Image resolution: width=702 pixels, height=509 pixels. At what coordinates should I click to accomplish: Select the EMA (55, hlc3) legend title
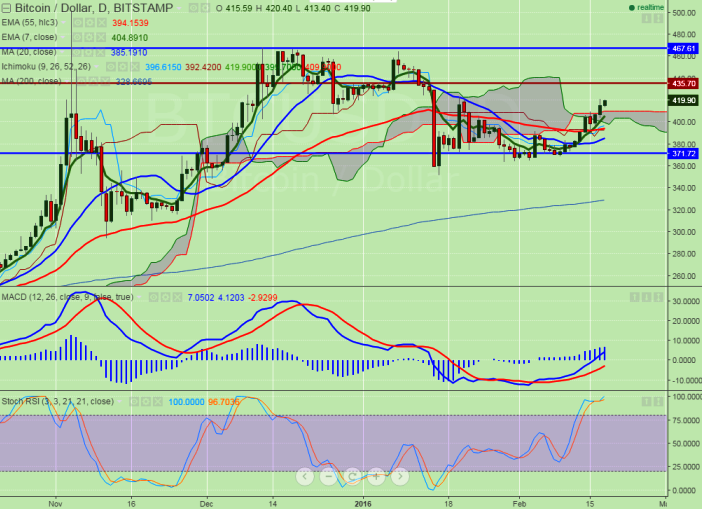point(30,23)
